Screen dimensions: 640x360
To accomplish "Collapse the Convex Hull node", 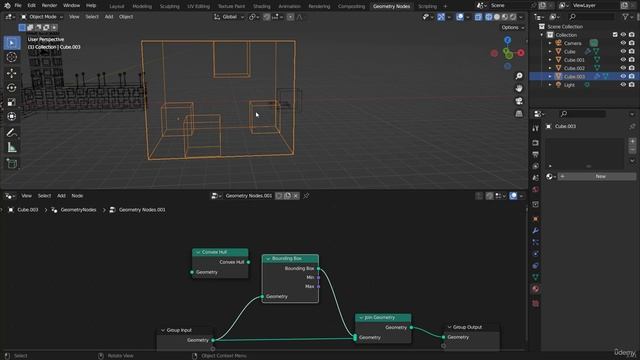I will pos(198,252).
